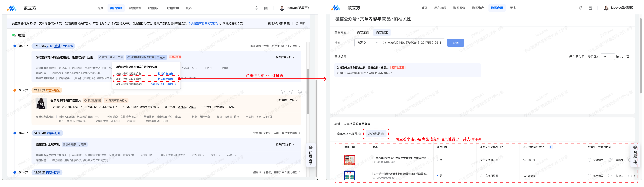Click the sad face feedback icon
Viewport: 644px width, 187px height.
[x=300, y=92]
